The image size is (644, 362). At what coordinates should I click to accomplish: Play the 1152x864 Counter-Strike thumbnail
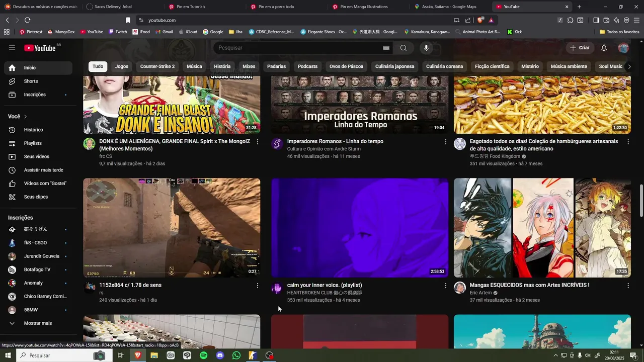[172, 228]
